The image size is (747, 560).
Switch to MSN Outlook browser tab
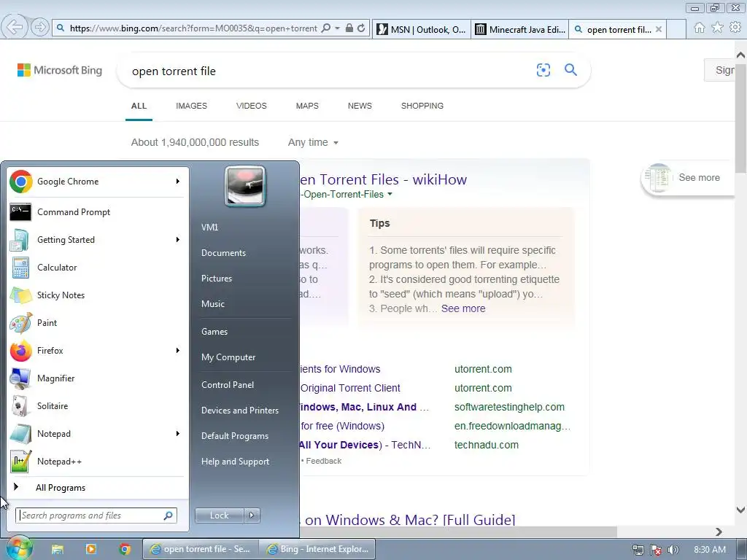point(422,29)
